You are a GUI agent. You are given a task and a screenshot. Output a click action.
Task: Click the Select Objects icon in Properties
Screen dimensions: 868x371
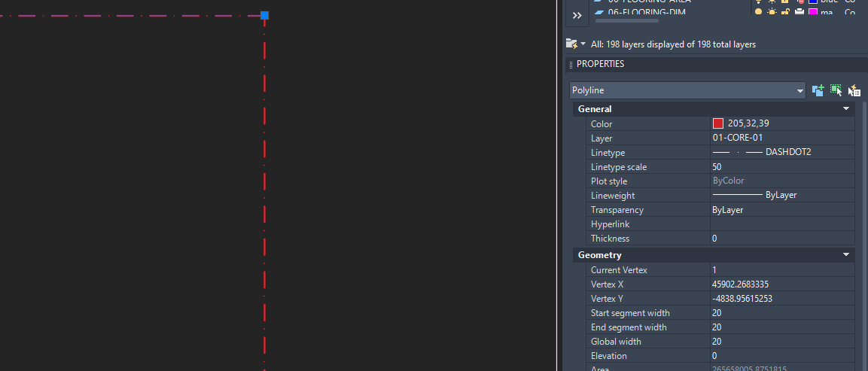836,90
